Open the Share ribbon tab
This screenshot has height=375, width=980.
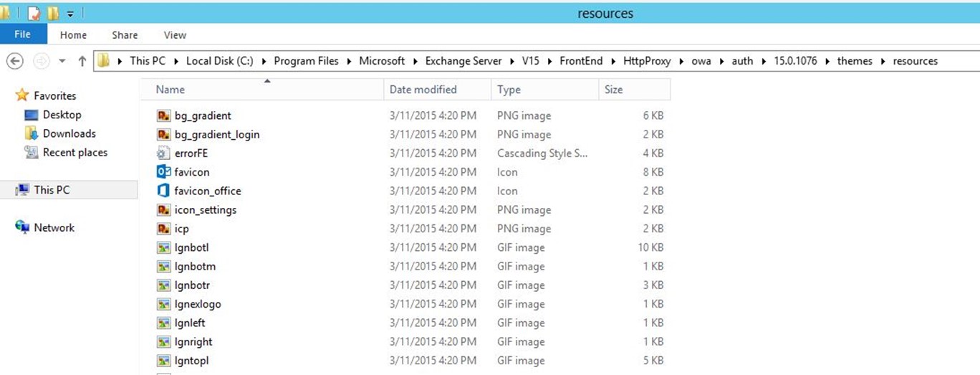click(125, 34)
